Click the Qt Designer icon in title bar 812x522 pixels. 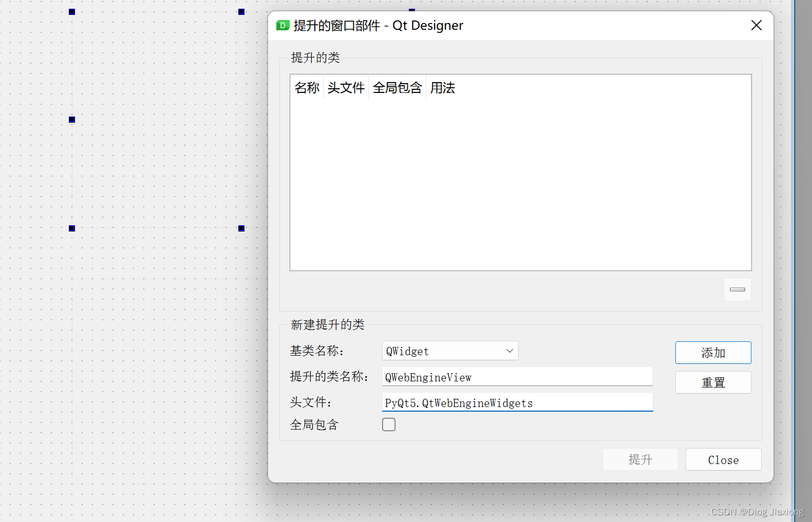pyautogui.click(x=282, y=25)
